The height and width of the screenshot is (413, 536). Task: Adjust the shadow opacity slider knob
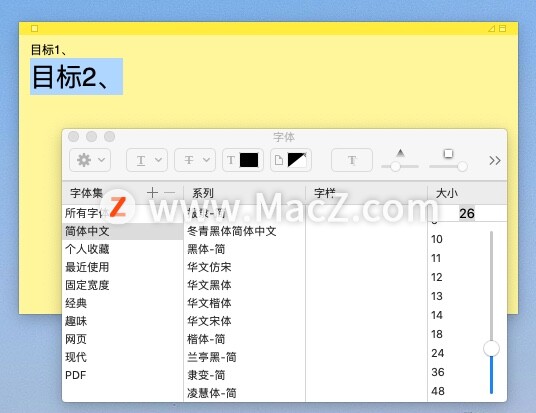[396, 166]
